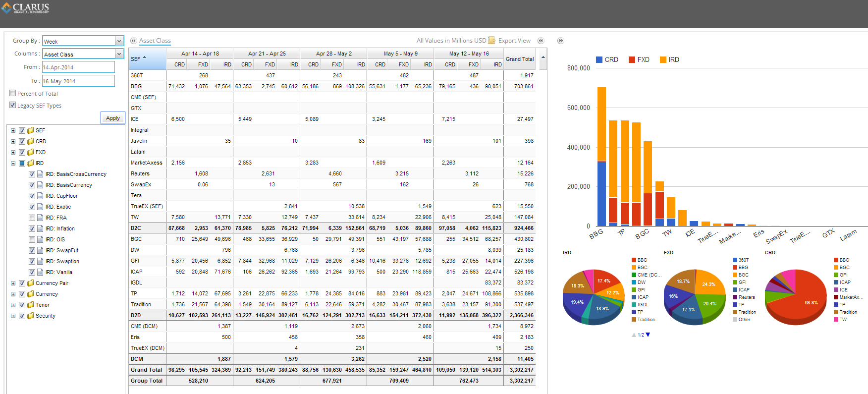868x394 pixels.
Task: Click the IRD: Inflation document icon
Action: [40, 228]
